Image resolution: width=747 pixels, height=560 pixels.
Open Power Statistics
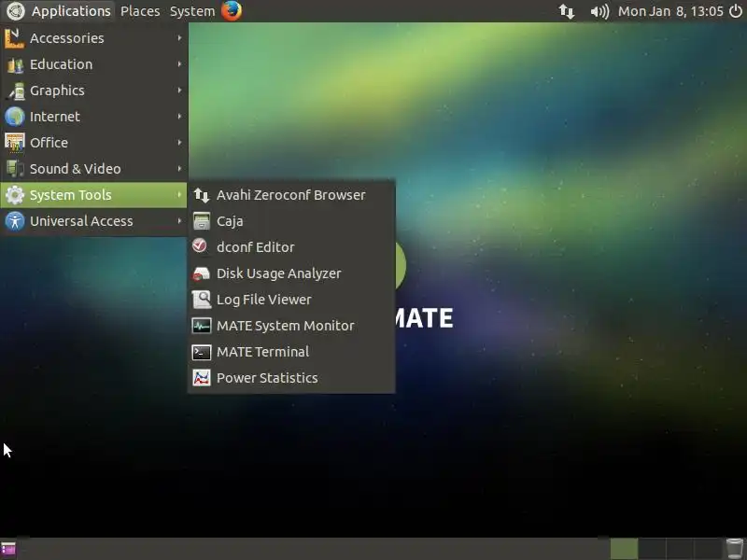pos(267,378)
